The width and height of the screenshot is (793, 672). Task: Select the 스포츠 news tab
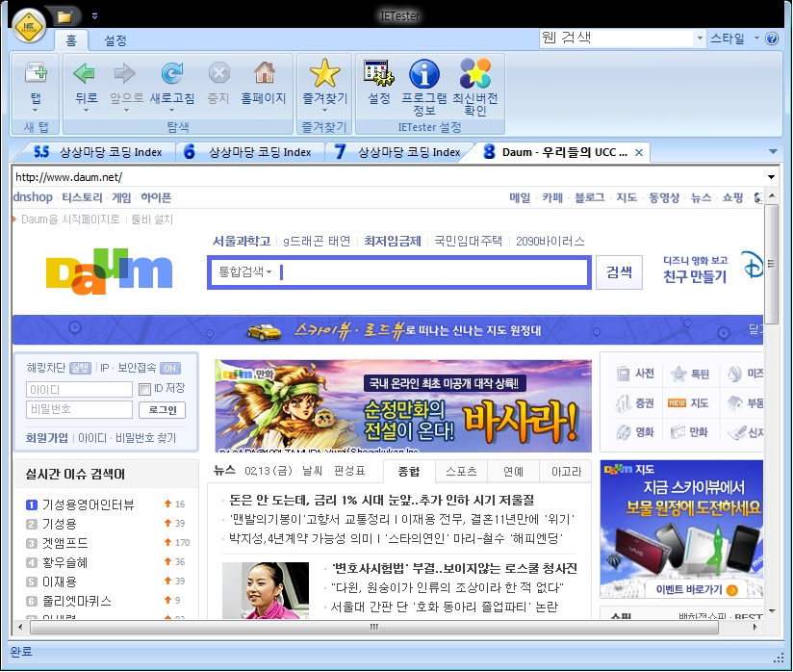tap(461, 472)
